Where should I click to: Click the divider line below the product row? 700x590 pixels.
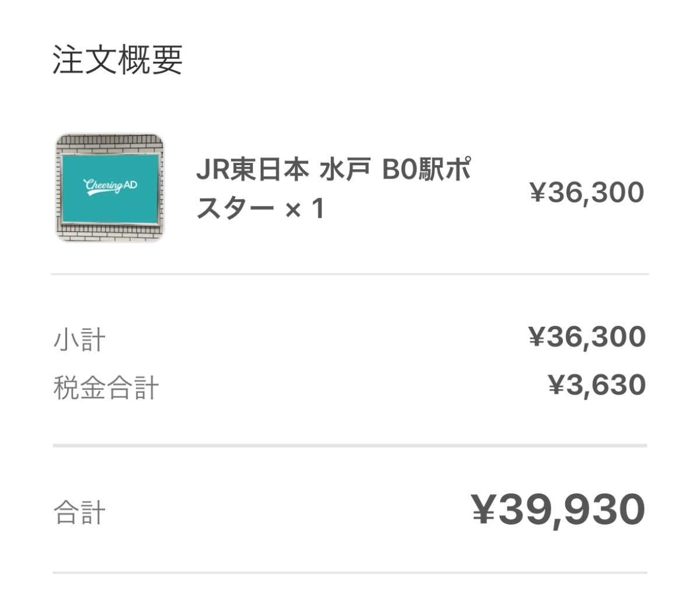click(x=350, y=274)
